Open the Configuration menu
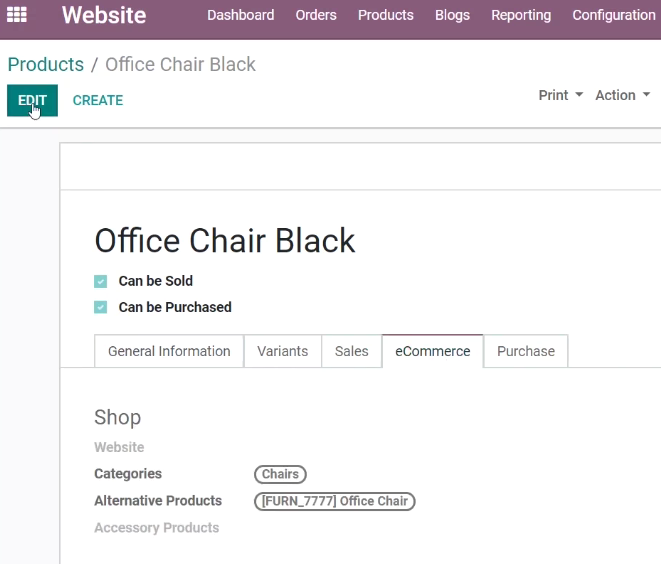661x564 pixels. tap(614, 15)
